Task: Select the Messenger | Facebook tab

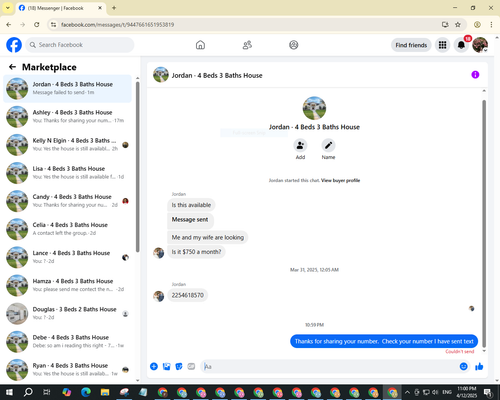Action: click(x=61, y=8)
